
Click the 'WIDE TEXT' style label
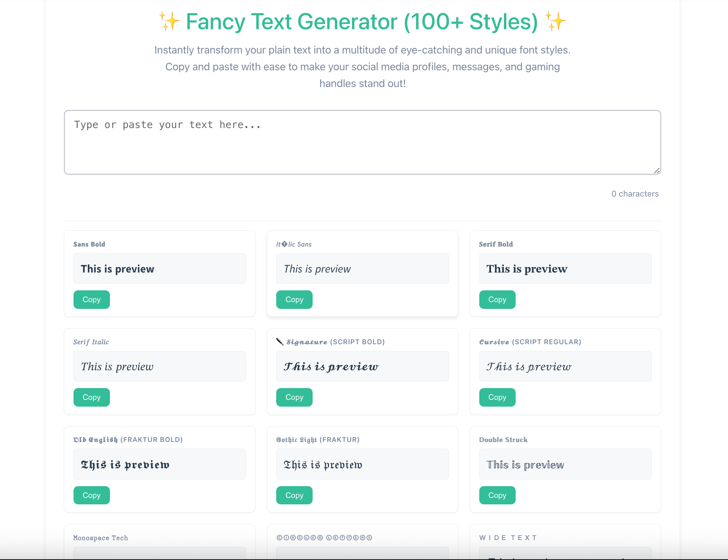click(x=508, y=538)
